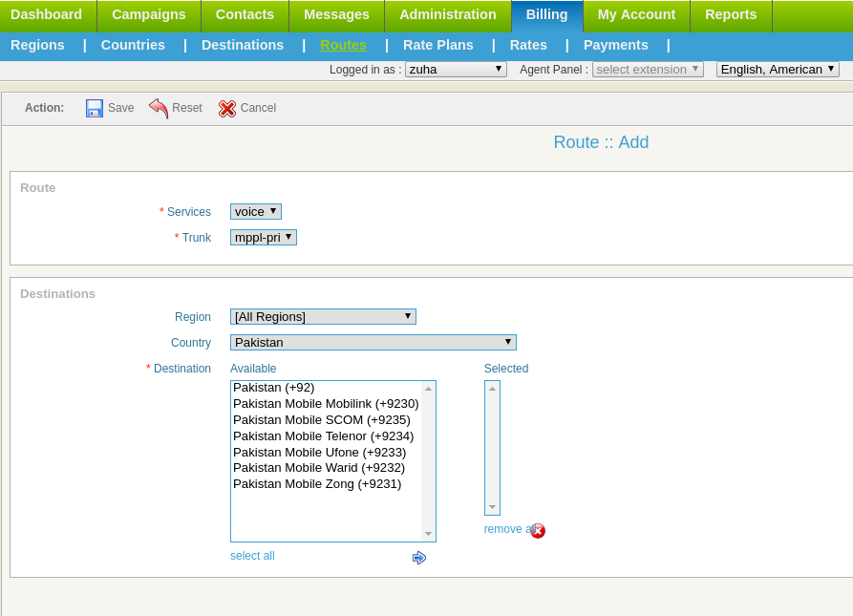The image size is (853, 616).
Task: Open the Services dropdown
Action: [x=256, y=211]
